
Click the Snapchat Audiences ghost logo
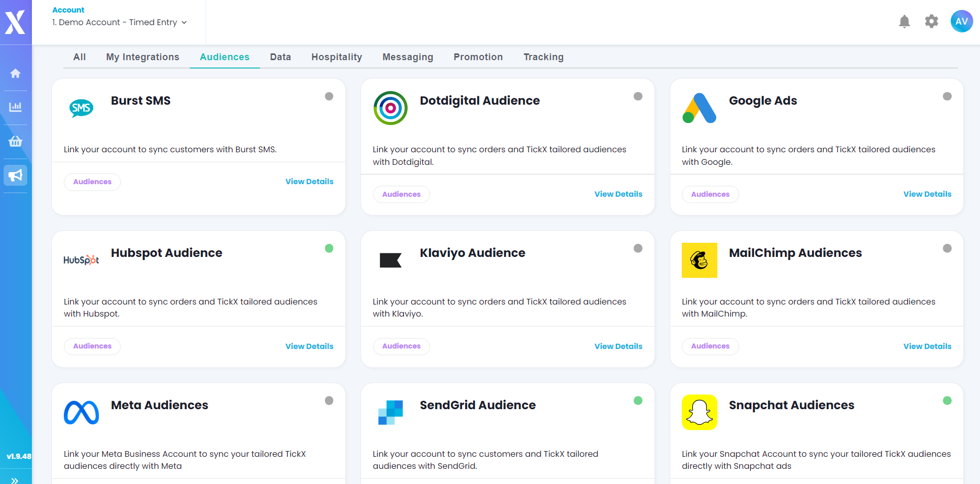click(x=699, y=412)
